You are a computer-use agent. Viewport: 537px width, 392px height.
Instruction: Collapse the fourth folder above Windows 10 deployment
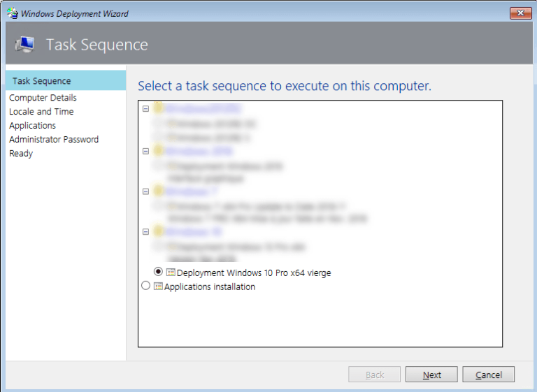click(x=145, y=232)
